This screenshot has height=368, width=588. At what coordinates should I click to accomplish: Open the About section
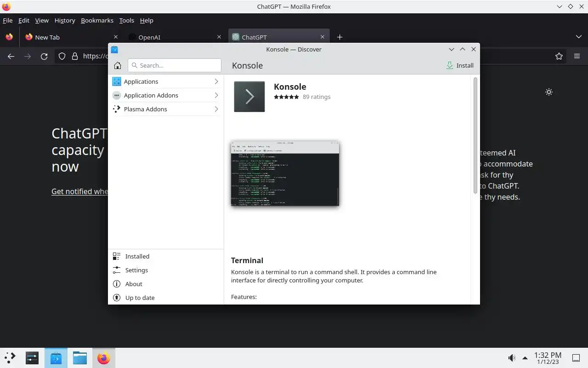(x=166, y=284)
